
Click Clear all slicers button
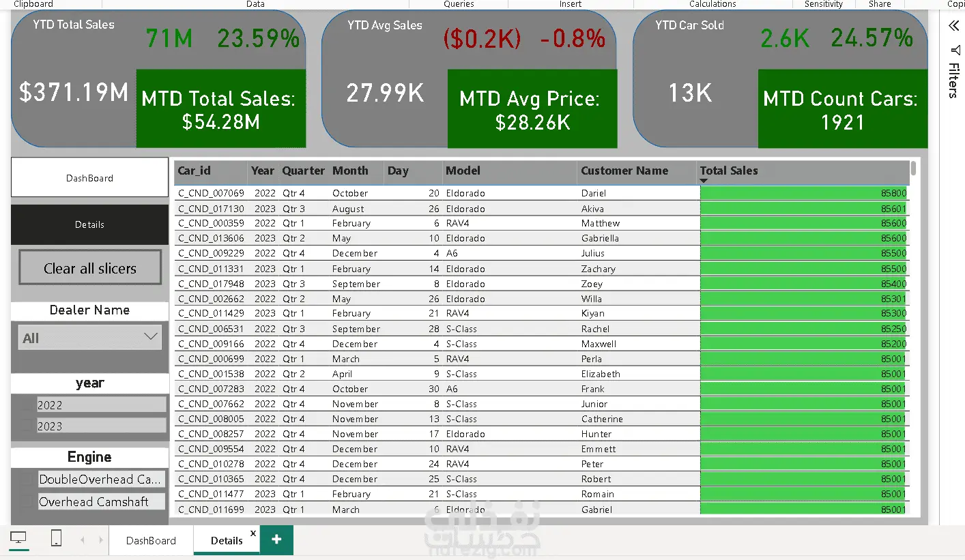point(90,268)
